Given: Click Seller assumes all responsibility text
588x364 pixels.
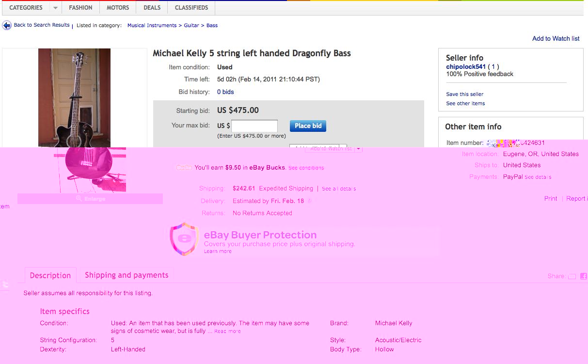Looking at the screenshot, I should (x=88, y=293).
